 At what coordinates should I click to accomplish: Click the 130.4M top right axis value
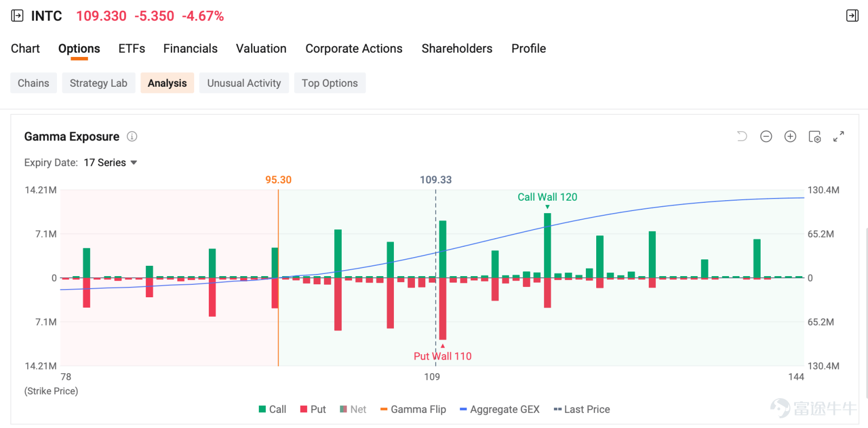point(824,190)
